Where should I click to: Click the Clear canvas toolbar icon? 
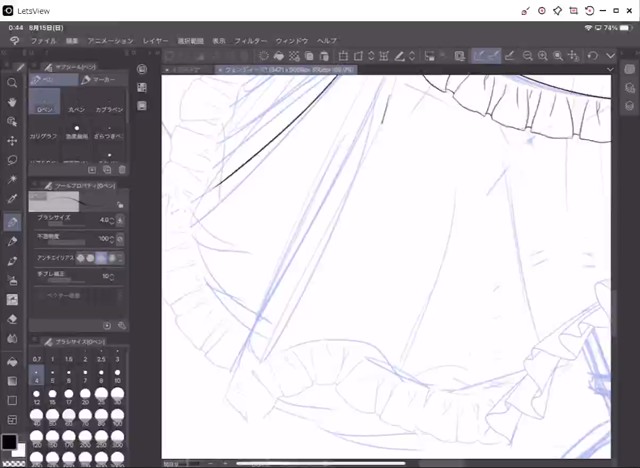[264, 56]
